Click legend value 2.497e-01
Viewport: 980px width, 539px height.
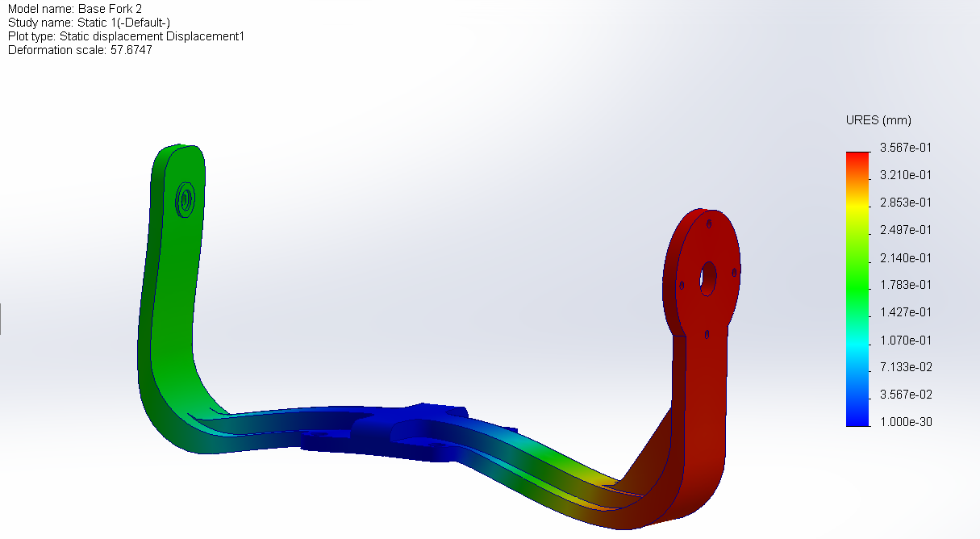[907, 230]
